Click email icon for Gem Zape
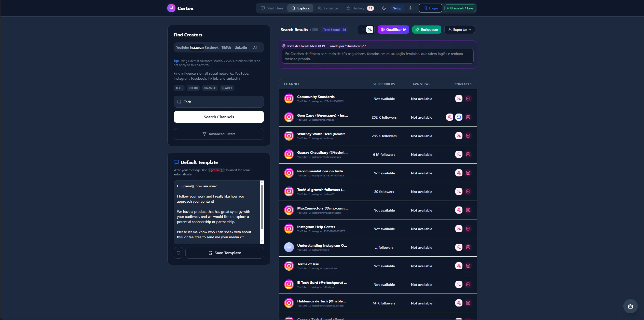Viewport: 644px width, 320px height. point(459,117)
